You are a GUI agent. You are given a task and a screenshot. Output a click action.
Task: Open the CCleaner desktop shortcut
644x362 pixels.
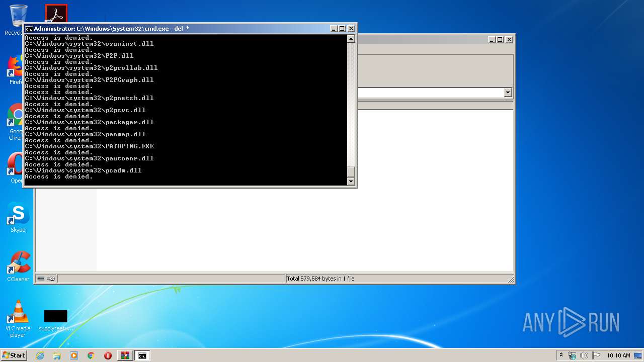point(18,266)
